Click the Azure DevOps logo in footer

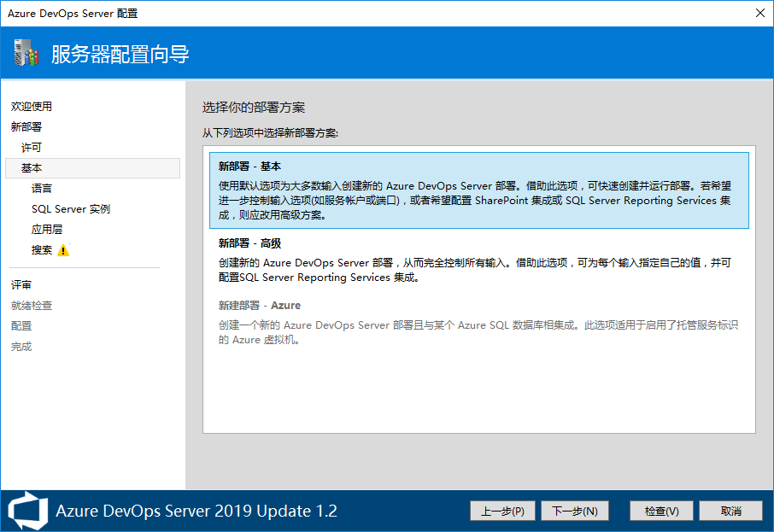click(28, 511)
